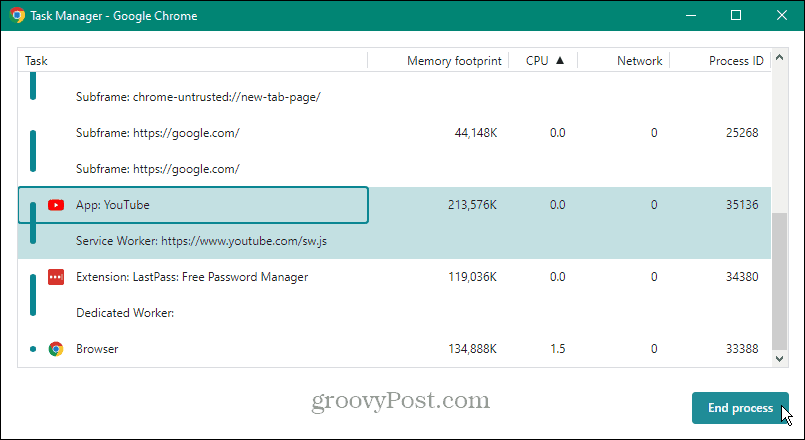This screenshot has height=440, width=805.
Task: Select the Browser task row
Action: (394, 349)
